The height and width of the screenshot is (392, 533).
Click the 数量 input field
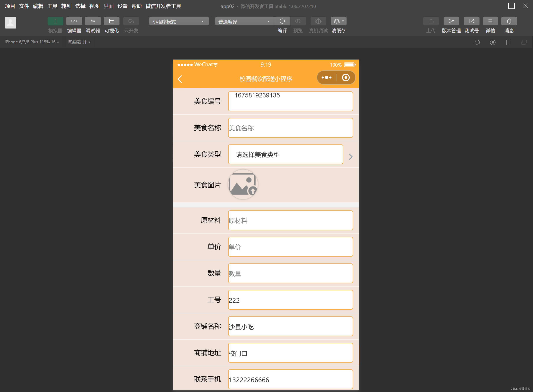pos(291,273)
